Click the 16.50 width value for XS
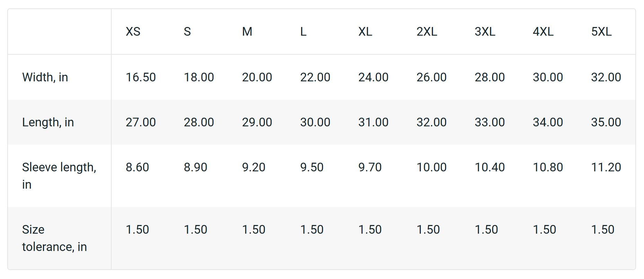 pos(141,77)
